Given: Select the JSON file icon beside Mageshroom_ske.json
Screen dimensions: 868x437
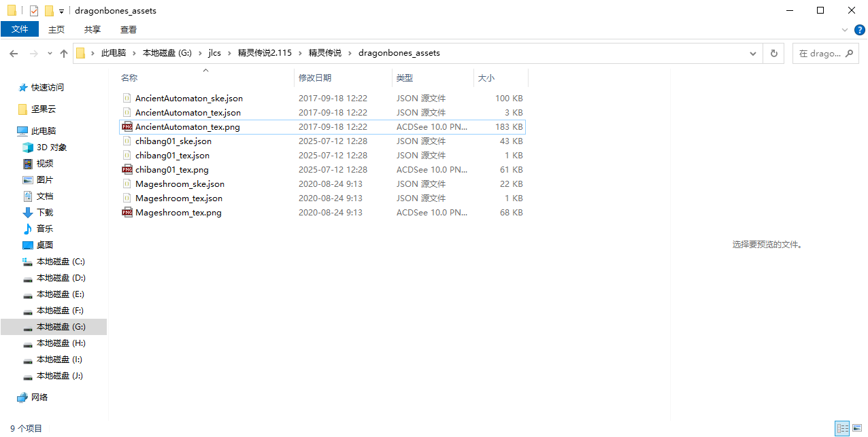Looking at the screenshot, I should pos(127,184).
